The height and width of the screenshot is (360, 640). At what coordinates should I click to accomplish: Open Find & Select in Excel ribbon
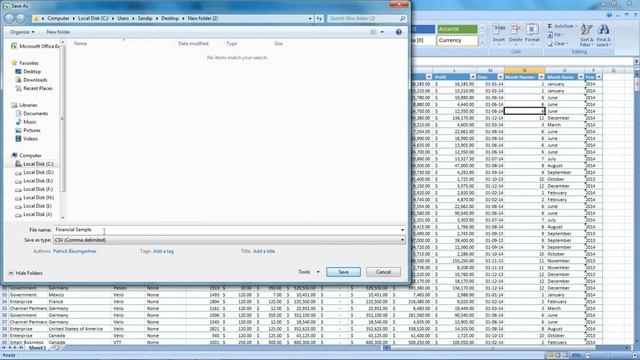pos(604,35)
